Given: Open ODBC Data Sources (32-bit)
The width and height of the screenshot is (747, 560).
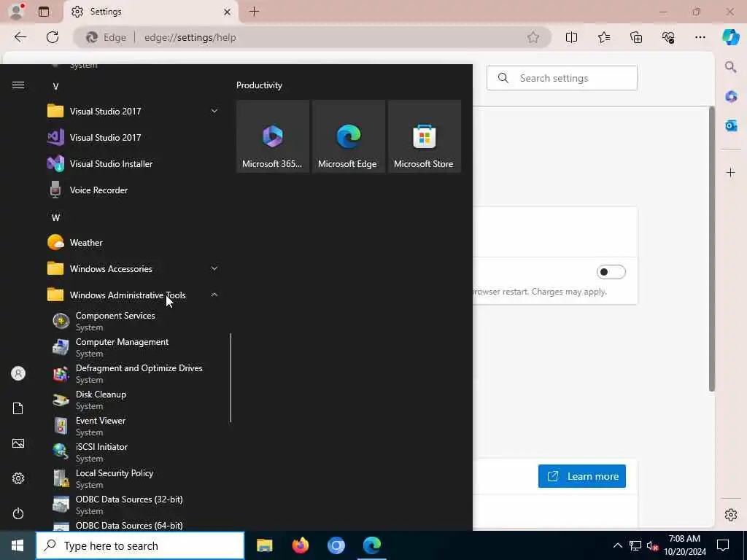Looking at the screenshot, I should point(133,505).
